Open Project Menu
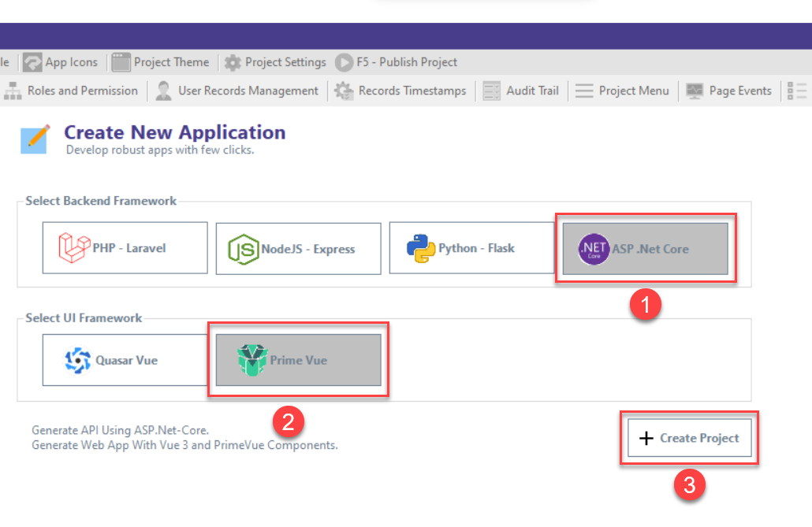This screenshot has height=527, width=812. pyautogui.click(x=622, y=91)
